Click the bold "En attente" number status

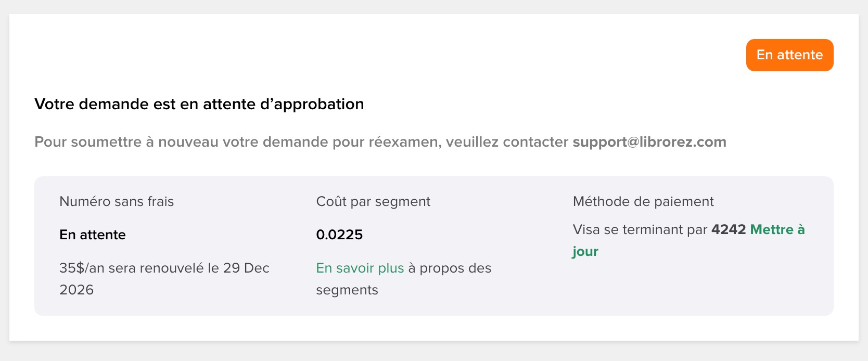(x=93, y=235)
